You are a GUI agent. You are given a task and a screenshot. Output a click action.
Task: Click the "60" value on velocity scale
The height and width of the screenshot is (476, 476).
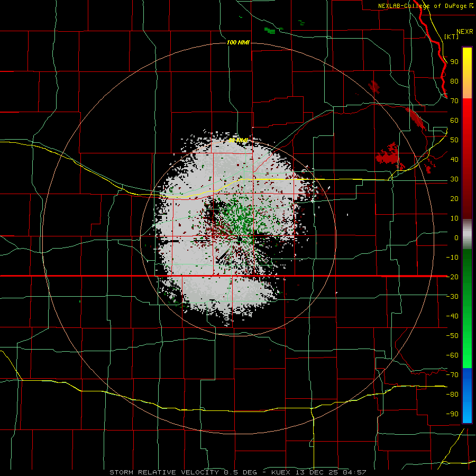[454, 121]
